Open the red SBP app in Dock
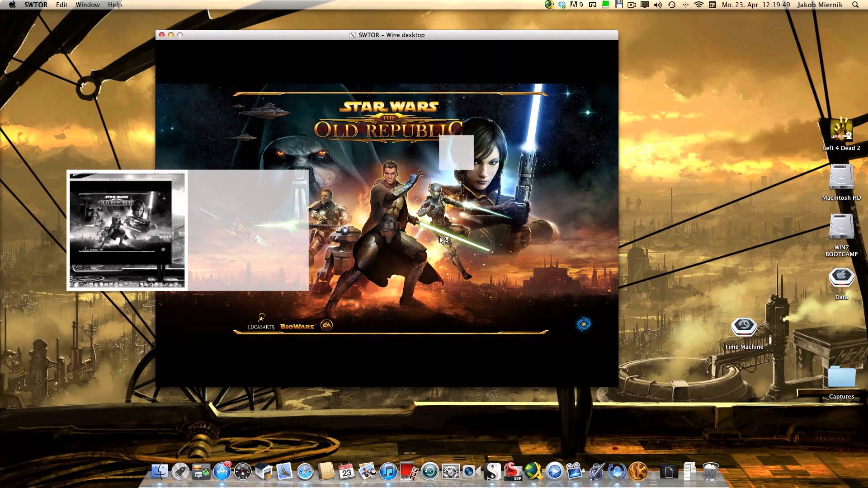The image size is (868, 488). pos(513,472)
